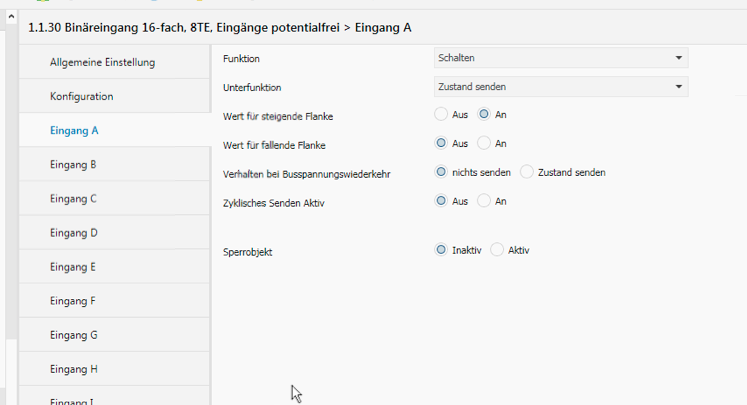
Task: Open the Eingang G tab
Action: coord(73,334)
